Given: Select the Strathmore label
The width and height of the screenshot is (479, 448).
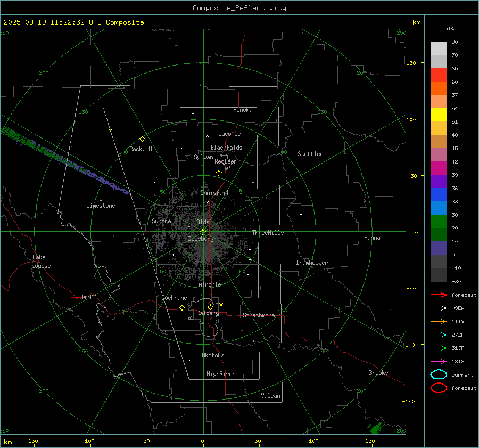Looking at the screenshot, I should 259,315.
